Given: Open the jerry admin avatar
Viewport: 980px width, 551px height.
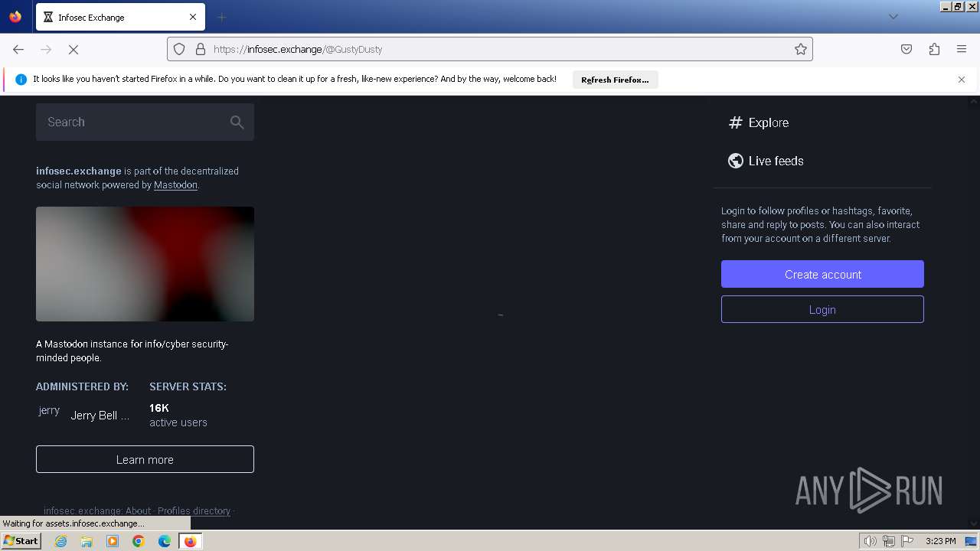Looking at the screenshot, I should point(49,411).
